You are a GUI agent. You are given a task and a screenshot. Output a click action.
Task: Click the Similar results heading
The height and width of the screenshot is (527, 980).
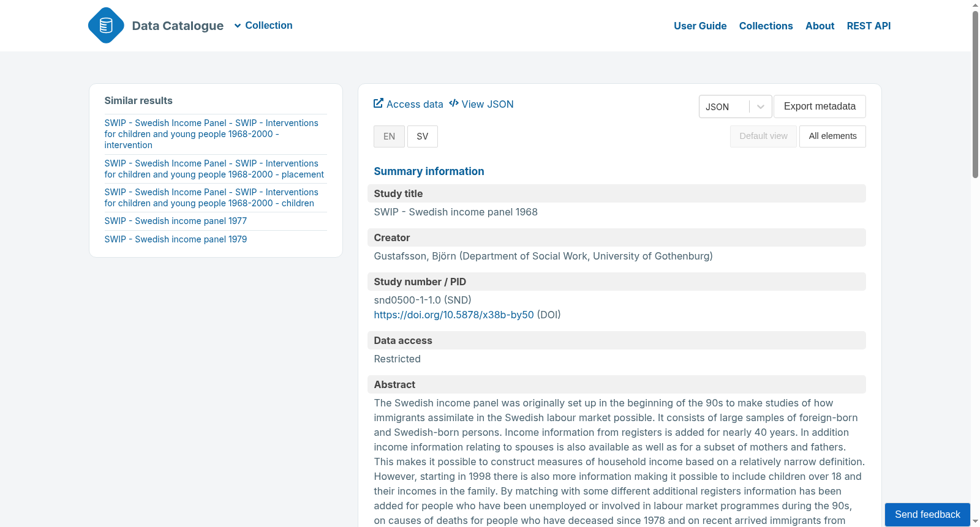tap(138, 100)
